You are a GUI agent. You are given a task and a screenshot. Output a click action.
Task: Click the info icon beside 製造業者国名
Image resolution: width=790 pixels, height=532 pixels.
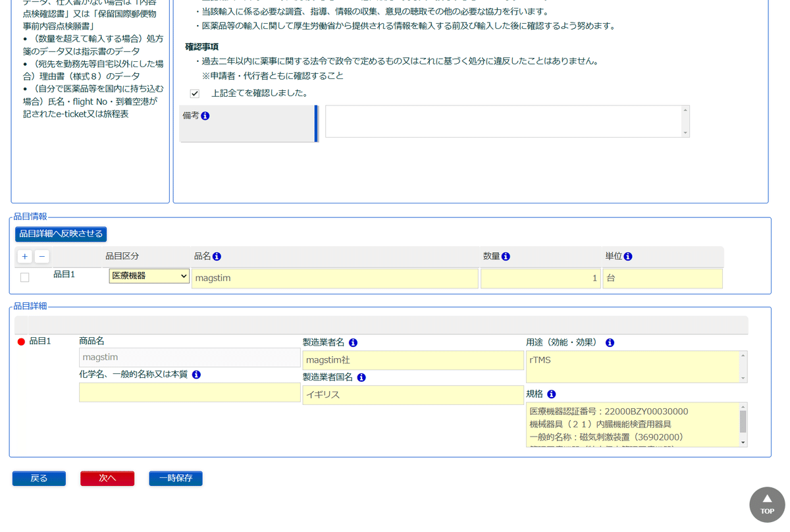click(361, 378)
